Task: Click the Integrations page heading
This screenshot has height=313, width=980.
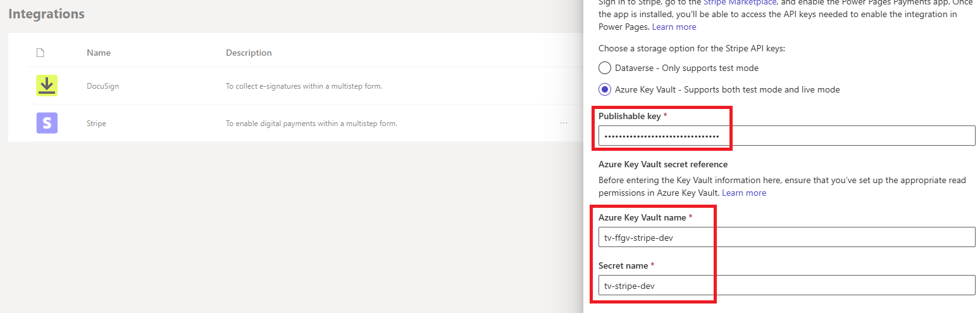Action: (x=46, y=13)
